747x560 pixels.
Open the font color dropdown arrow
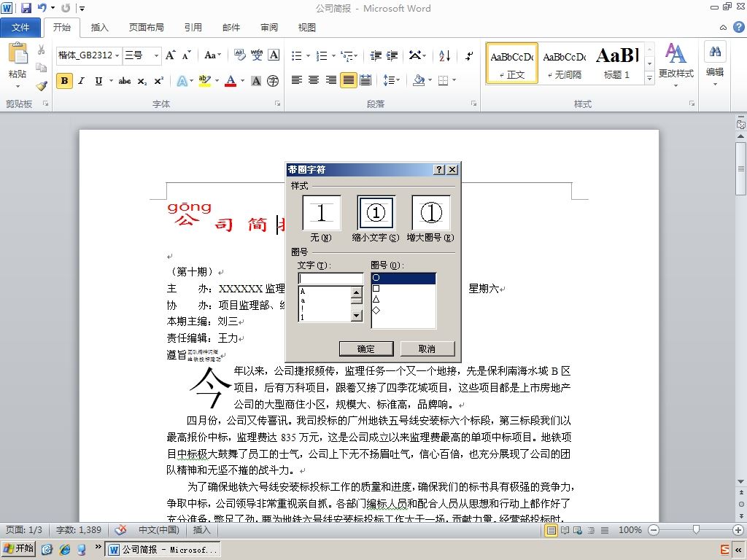[242, 81]
